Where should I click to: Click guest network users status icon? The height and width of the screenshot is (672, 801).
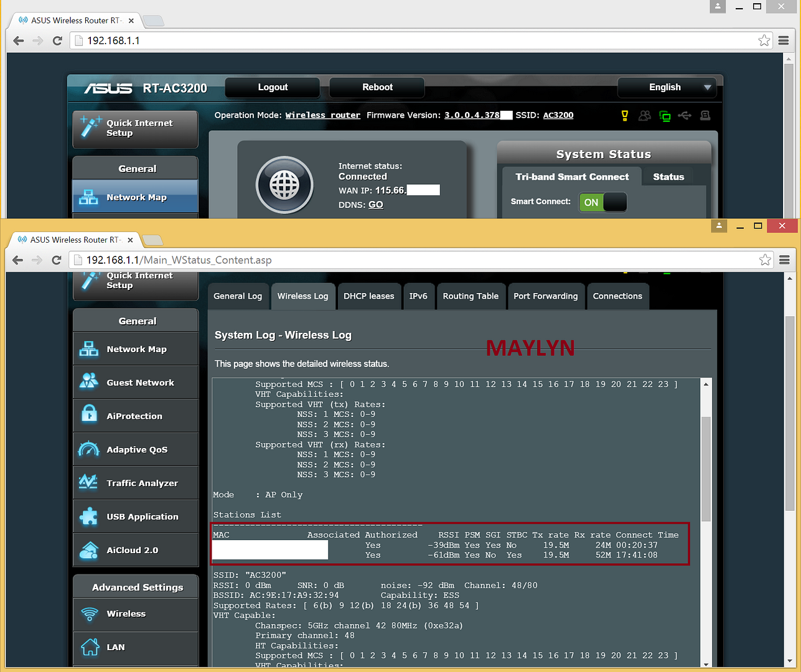[x=645, y=116]
